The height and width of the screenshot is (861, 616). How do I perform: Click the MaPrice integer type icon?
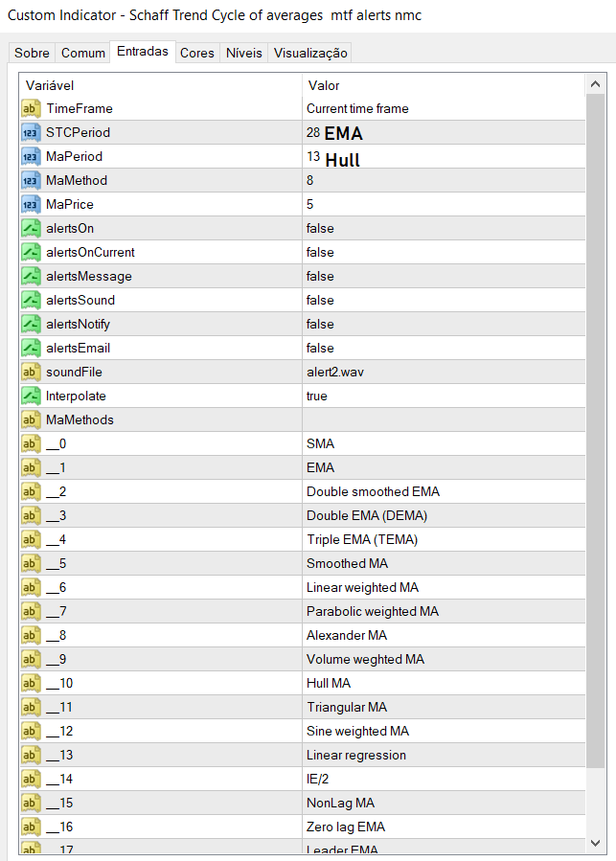30,205
